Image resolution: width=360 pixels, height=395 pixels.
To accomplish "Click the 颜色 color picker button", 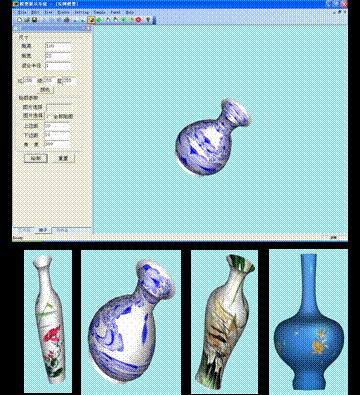I will pyautogui.click(x=45, y=90).
